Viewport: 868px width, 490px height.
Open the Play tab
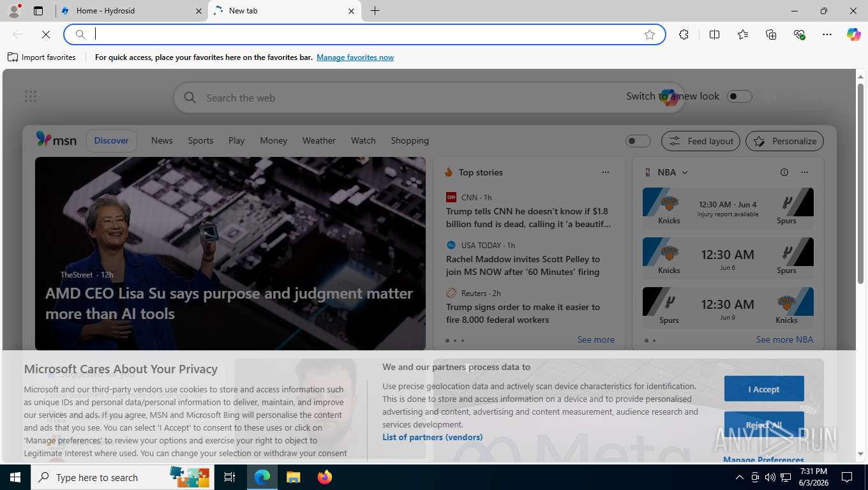[237, 140]
